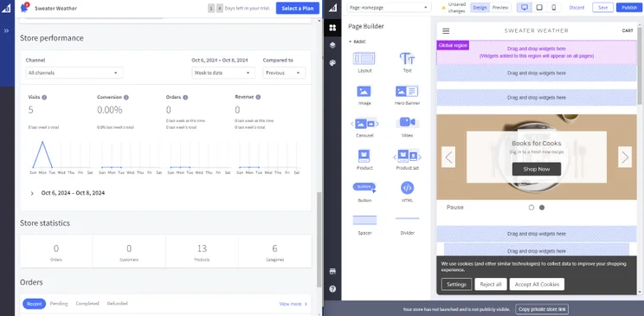
Task: Click the BigCommerce logo in the dashboard window
Action: click(x=6, y=8)
